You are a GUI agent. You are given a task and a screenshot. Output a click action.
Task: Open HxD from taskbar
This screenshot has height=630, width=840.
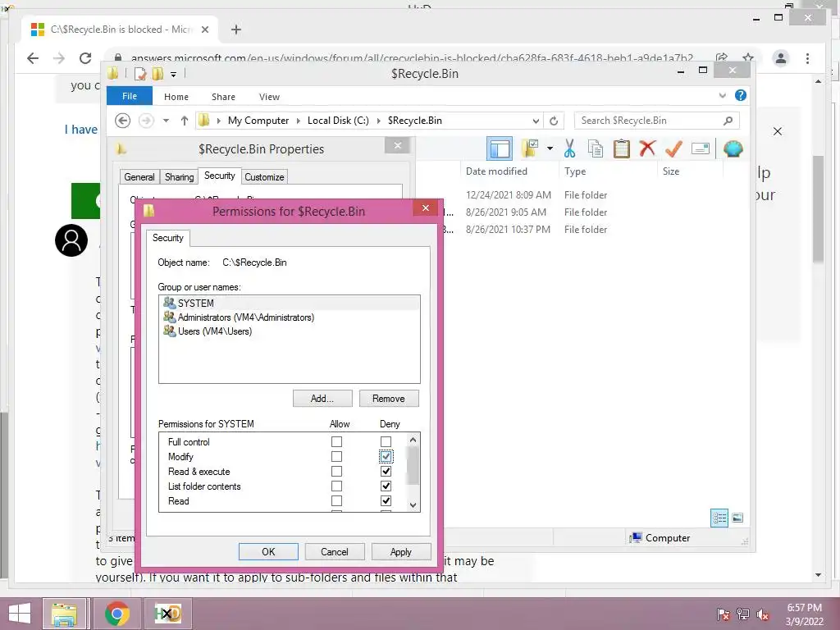(167, 614)
